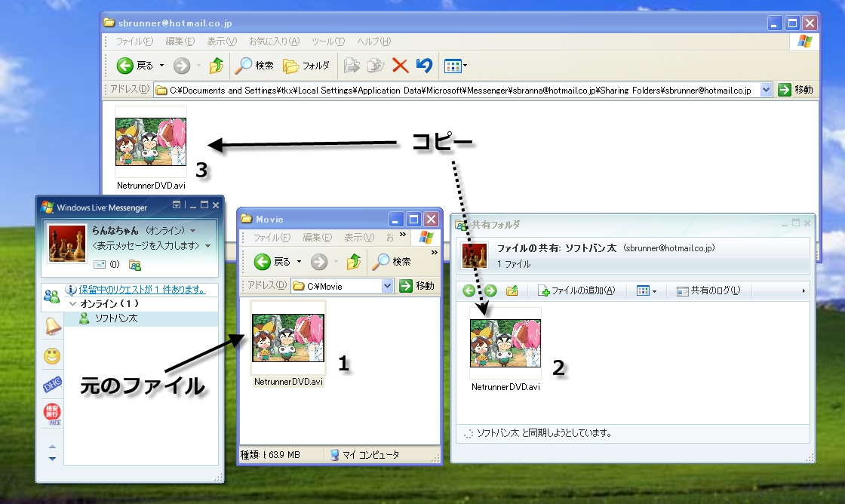Click 移動 button in sbrunner@hotmail.co.jp window
845x504 pixels.
tap(795, 90)
